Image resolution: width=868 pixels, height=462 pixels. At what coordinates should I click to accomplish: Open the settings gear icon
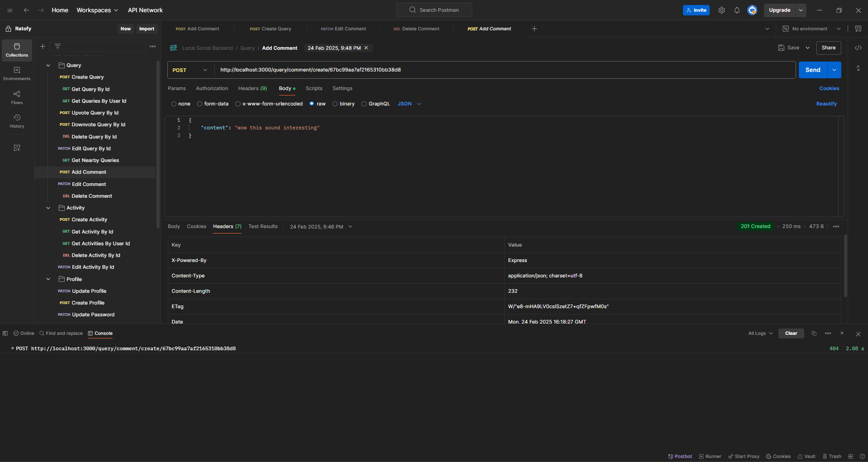(x=721, y=10)
